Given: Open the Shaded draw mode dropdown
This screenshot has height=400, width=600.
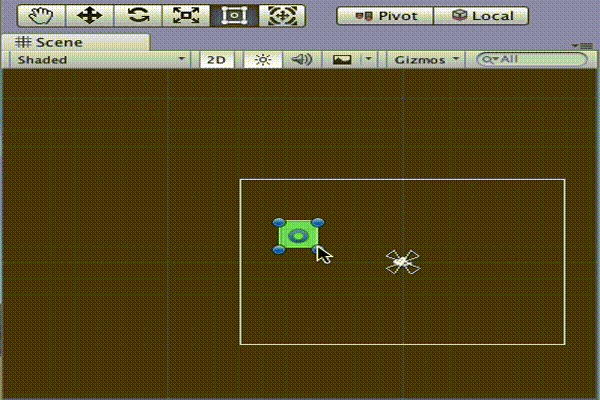Looking at the screenshot, I should click(100, 59).
